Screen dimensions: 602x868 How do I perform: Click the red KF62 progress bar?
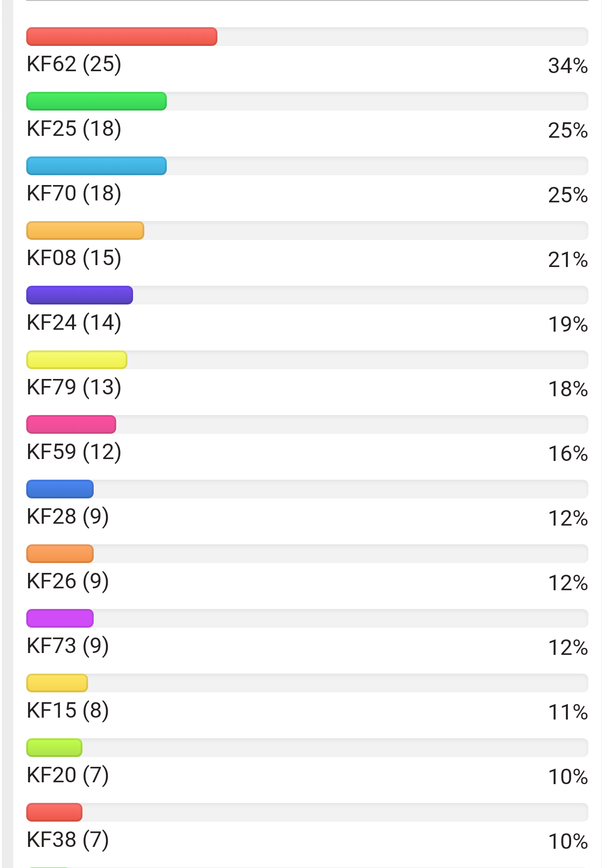[121, 37]
